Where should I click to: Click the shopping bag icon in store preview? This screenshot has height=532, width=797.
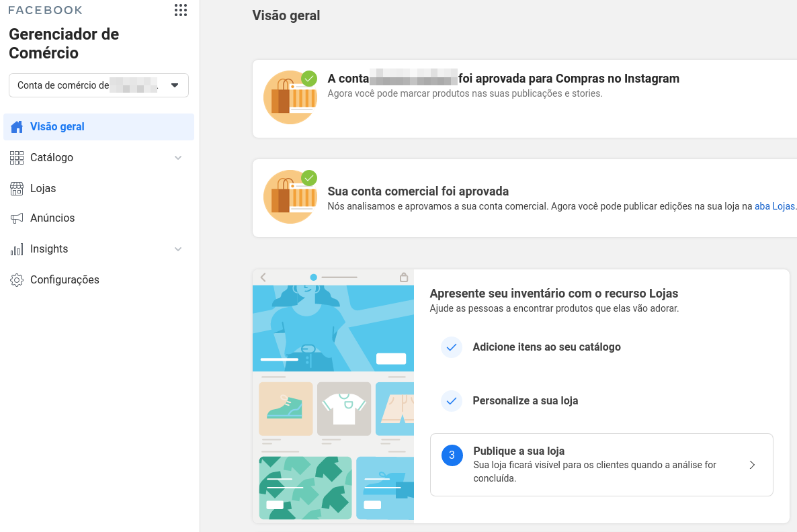click(x=404, y=277)
